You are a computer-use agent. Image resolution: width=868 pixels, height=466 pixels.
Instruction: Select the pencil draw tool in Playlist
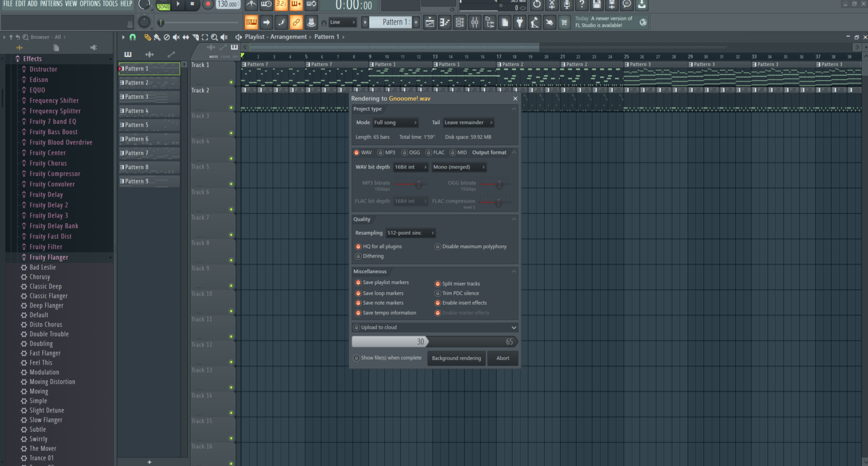[x=148, y=37]
